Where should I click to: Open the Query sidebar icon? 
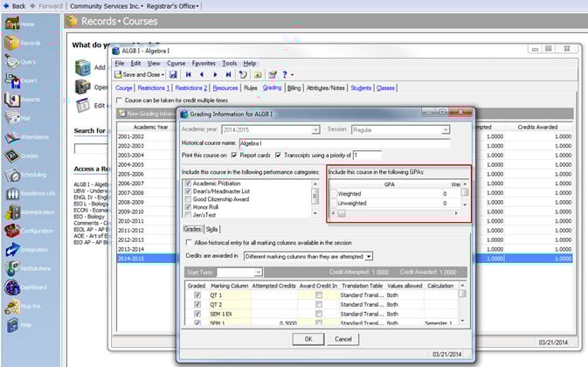[x=12, y=61]
